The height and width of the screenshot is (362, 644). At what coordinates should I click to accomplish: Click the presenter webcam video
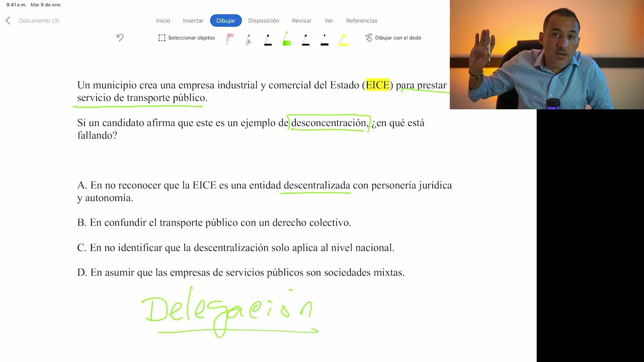(547, 54)
